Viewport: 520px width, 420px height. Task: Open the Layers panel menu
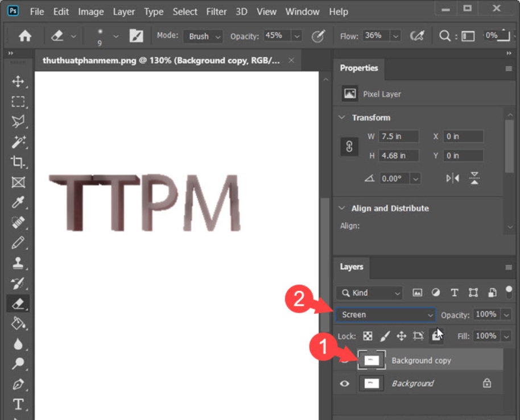(x=509, y=267)
